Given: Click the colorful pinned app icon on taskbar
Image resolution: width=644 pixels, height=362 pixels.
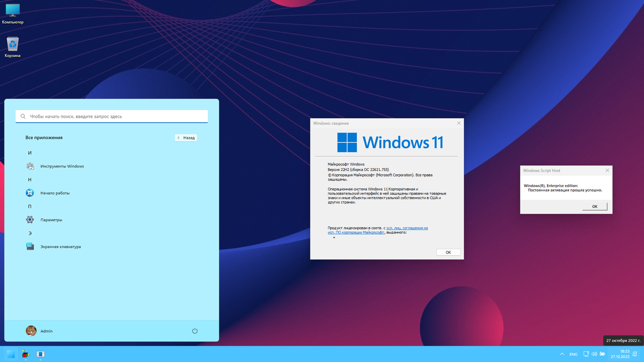Looking at the screenshot, I should [x=26, y=354].
